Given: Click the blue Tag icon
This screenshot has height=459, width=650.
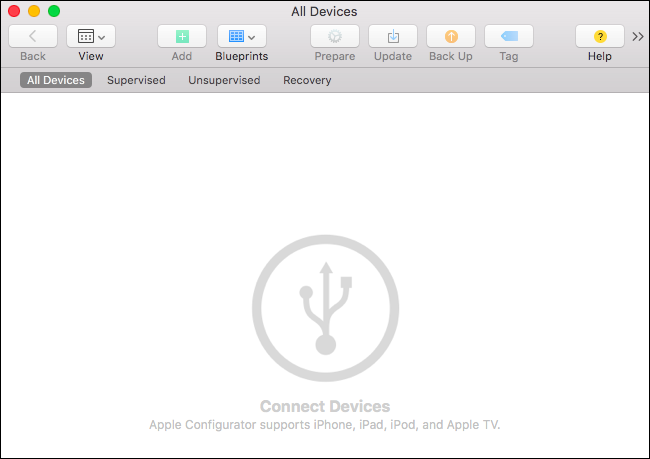Looking at the screenshot, I should pos(509,37).
